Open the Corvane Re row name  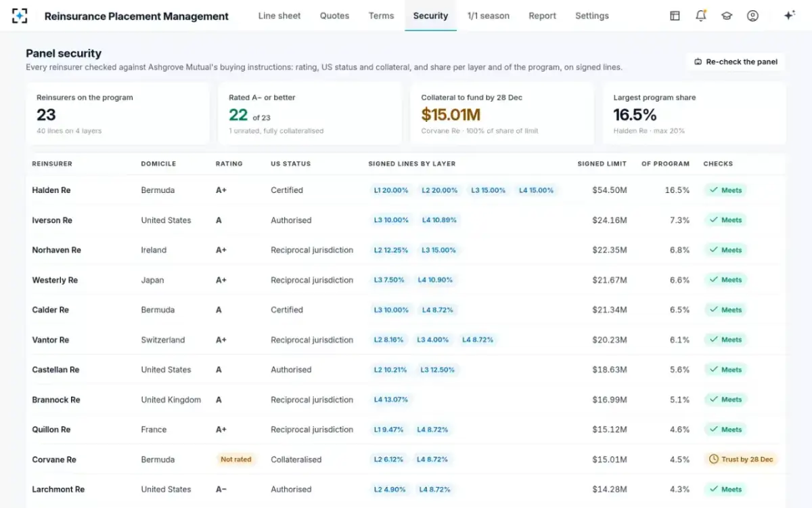[x=54, y=459]
